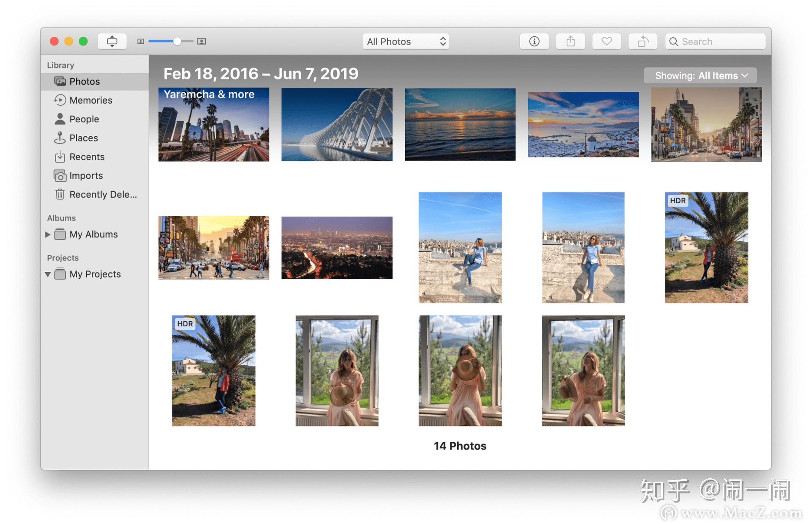Screen dimensions: 812x524
Task: Click the small thumbnail zoom-out icon
Action: [141, 41]
